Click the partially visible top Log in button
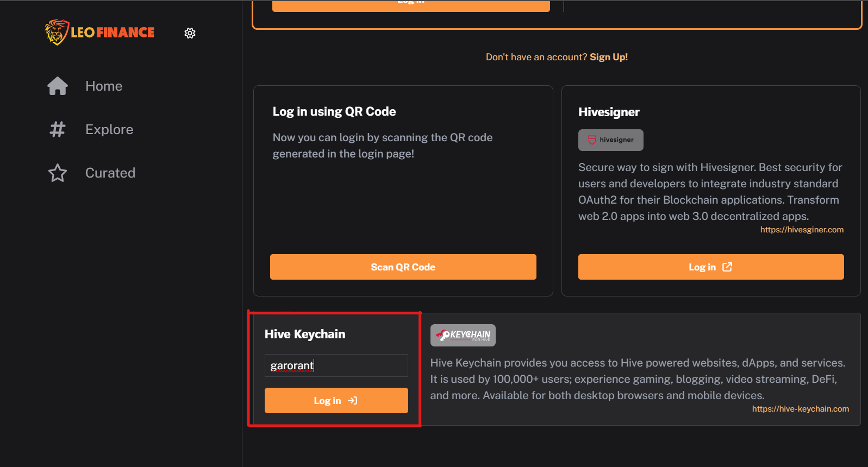 tap(411, 5)
